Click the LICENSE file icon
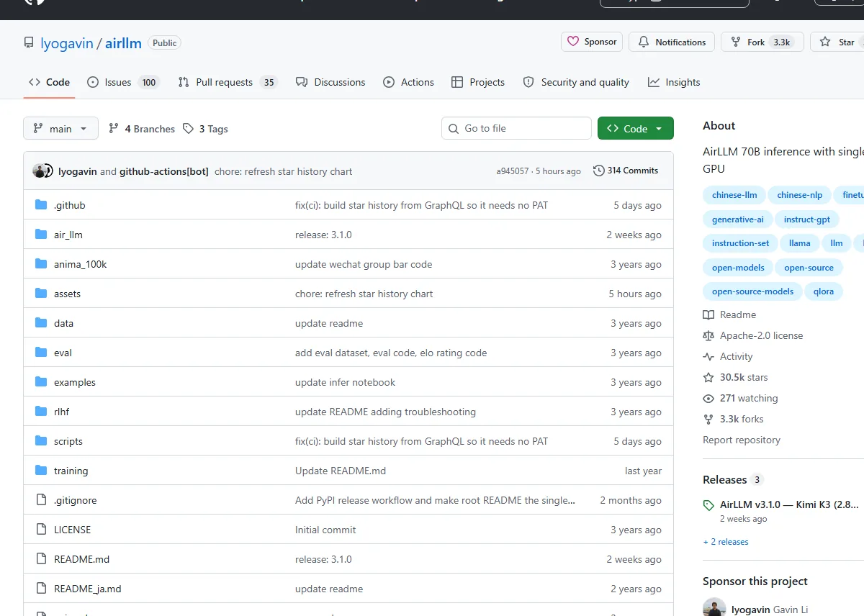 coord(41,530)
